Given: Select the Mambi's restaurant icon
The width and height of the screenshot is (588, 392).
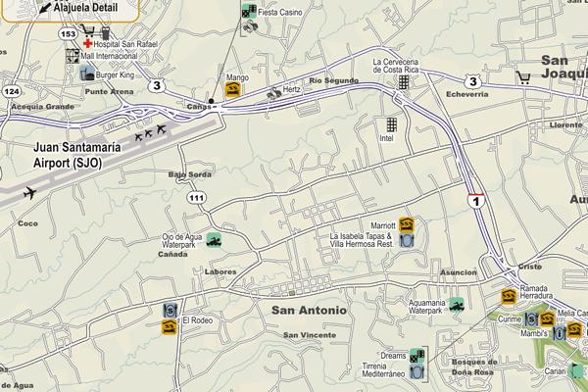Looking at the screenshot, I should [560, 333].
